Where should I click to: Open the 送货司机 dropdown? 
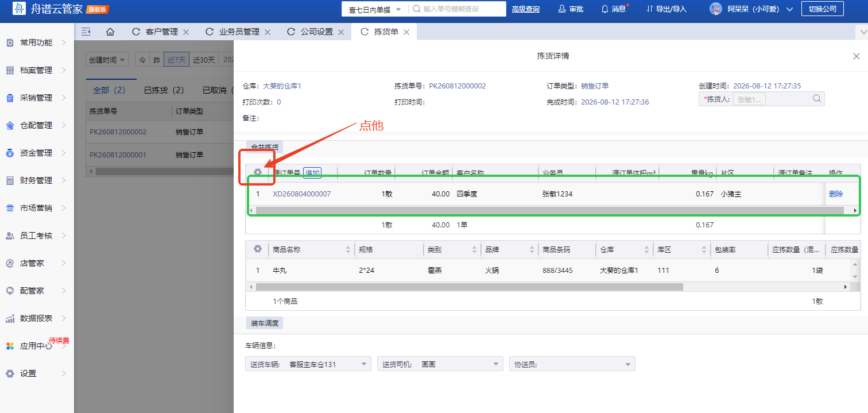coord(440,364)
